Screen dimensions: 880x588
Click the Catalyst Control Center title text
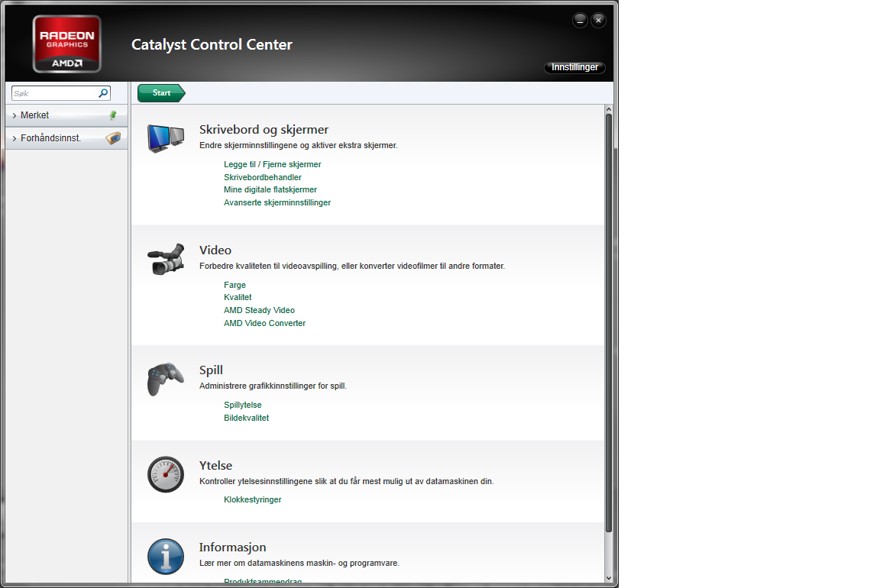coord(212,44)
